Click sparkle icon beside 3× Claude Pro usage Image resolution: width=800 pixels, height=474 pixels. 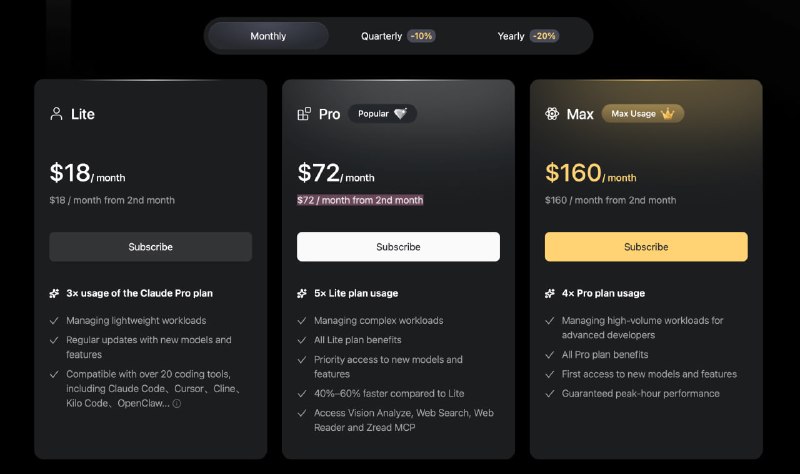[x=55, y=294]
